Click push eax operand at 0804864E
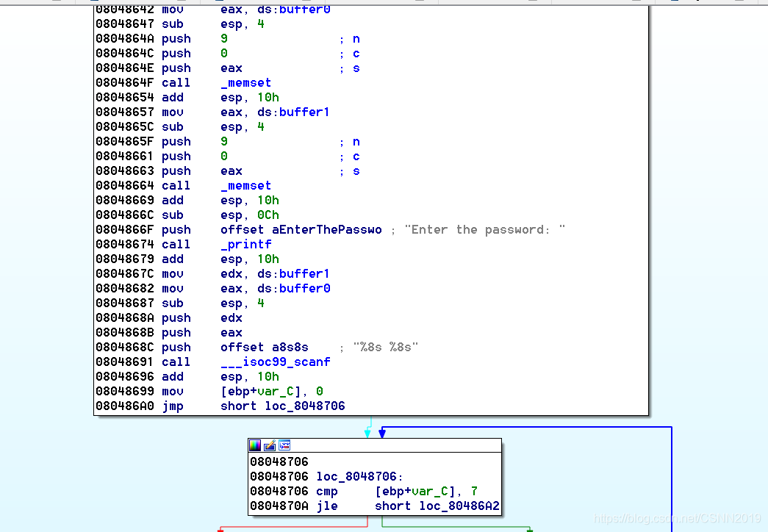Viewport: 768px width, 532px height. pyautogui.click(x=232, y=68)
